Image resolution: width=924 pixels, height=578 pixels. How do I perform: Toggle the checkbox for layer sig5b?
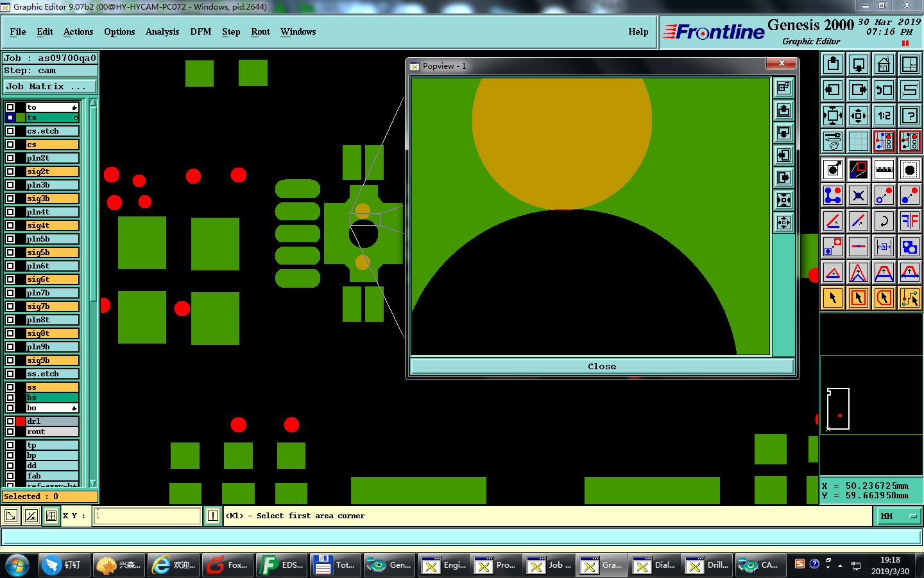tap(10, 252)
